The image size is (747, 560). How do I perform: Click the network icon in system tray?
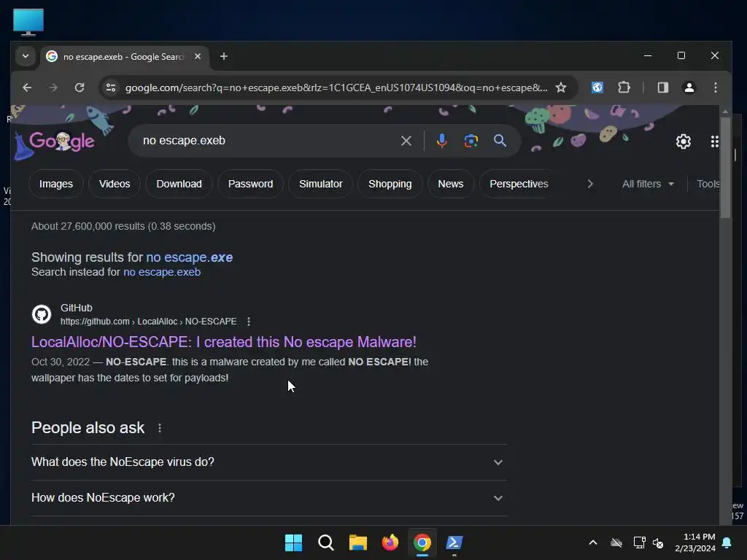coord(639,542)
